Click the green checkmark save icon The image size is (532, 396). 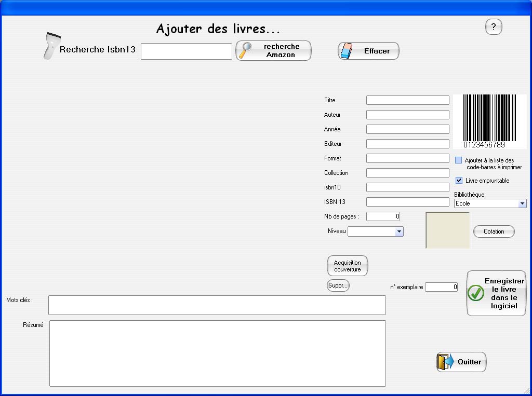point(475,293)
